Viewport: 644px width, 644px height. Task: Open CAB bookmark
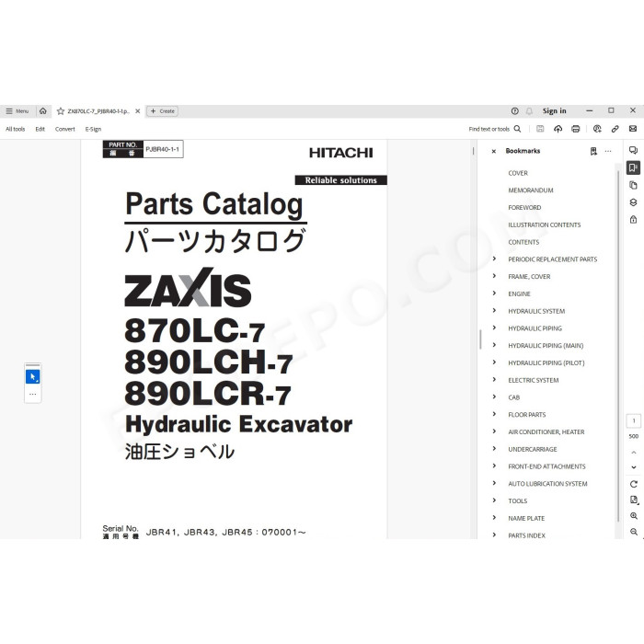pos(513,397)
